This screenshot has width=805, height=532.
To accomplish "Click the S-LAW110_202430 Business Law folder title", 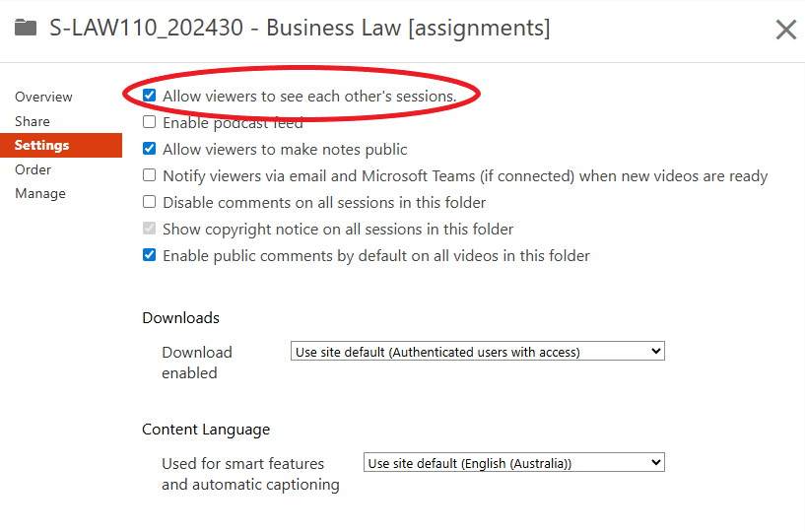I will pyautogui.click(x=300, y=28).
